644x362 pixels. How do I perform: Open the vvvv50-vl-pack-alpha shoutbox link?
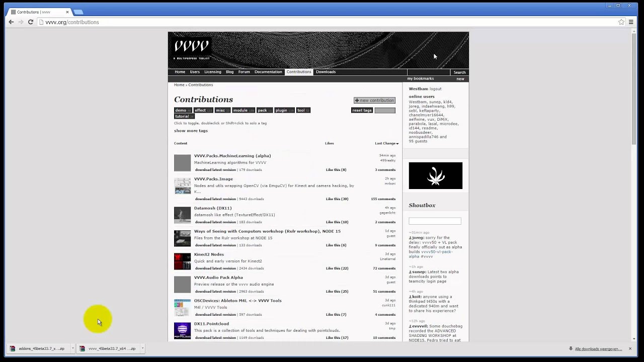430,254
